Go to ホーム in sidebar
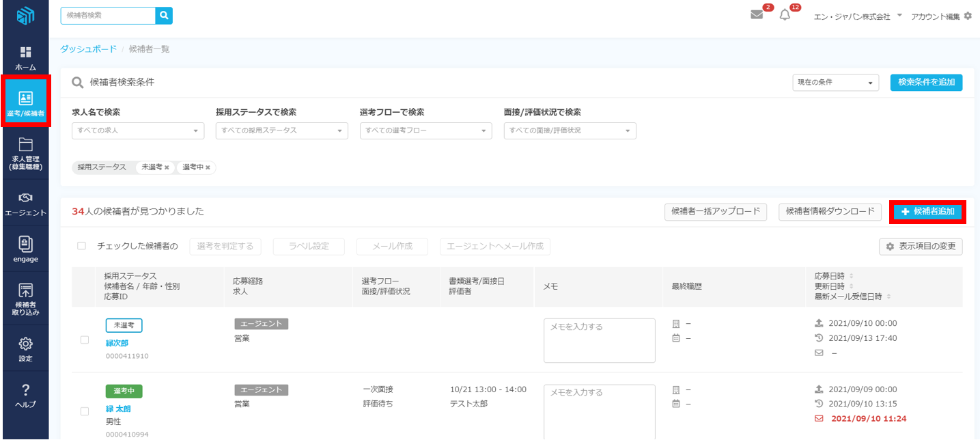 [25, 58]
